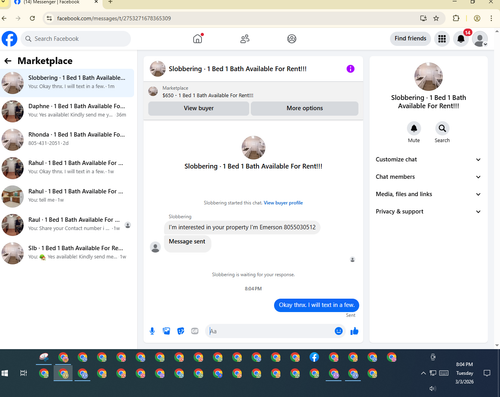Screen dimensions: 500x397
Task: Open the Slb conversation
Action: click(67, 253)
